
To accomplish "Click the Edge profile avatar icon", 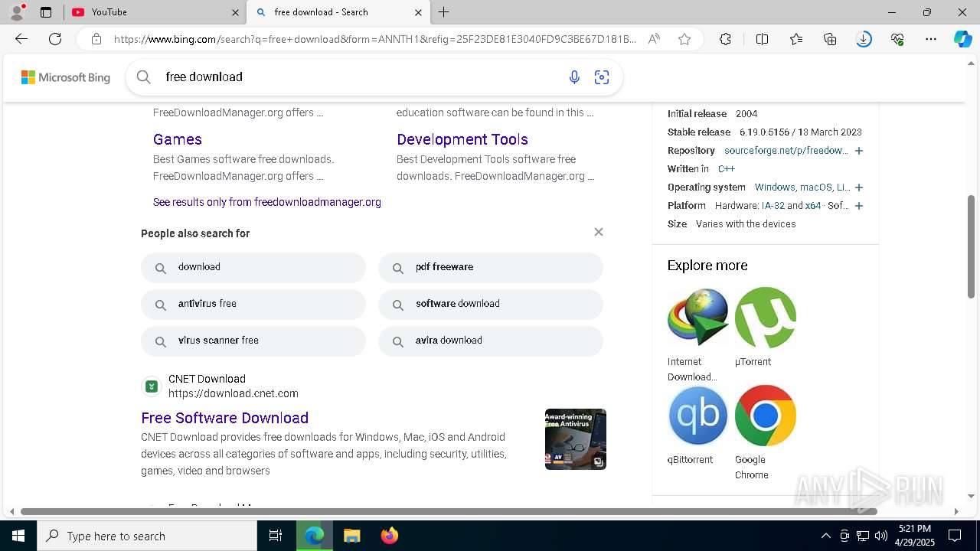I will coord(17,11).
